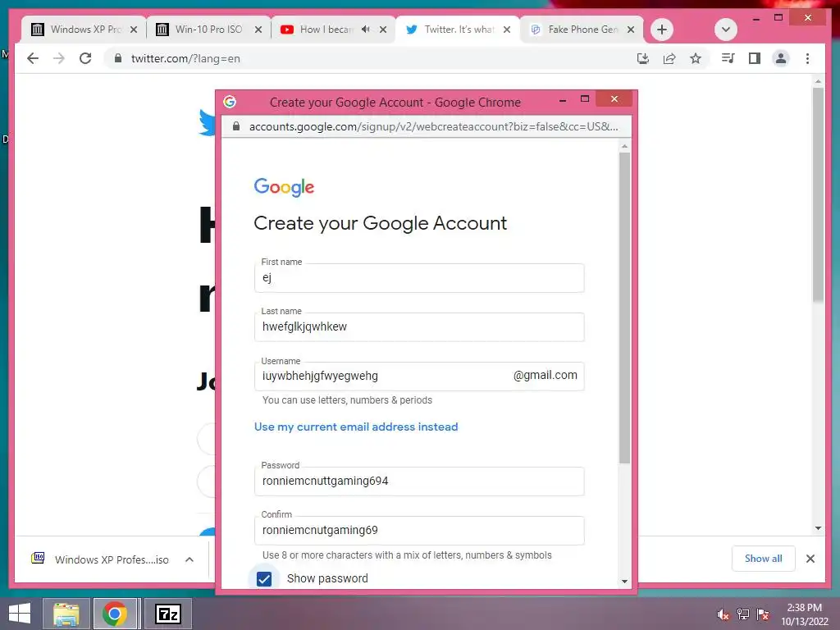Screen dimensions: 840x630
Task: Click the Password input field
Action: coord(419,481)
